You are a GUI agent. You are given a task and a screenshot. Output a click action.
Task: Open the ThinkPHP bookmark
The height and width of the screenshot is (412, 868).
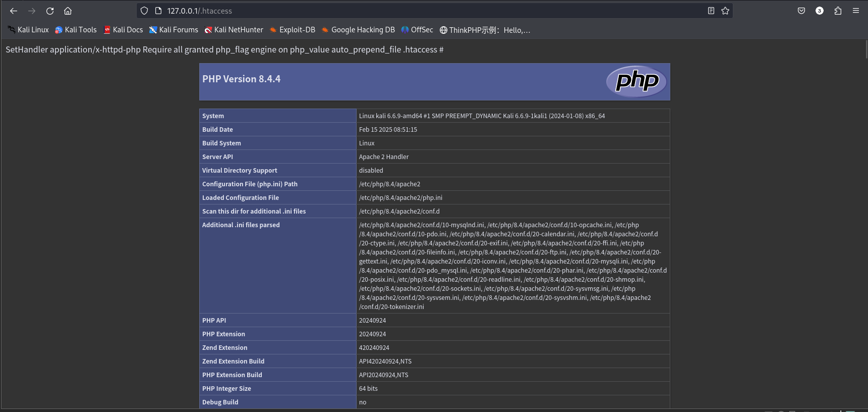tap(485, 30)
